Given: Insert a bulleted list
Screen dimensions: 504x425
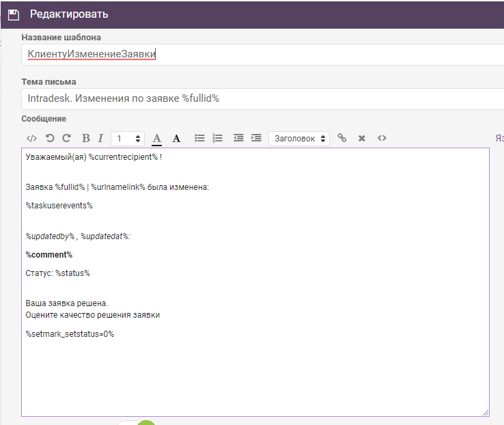Looking at the screenshot, I should click(x=199, y=138).
